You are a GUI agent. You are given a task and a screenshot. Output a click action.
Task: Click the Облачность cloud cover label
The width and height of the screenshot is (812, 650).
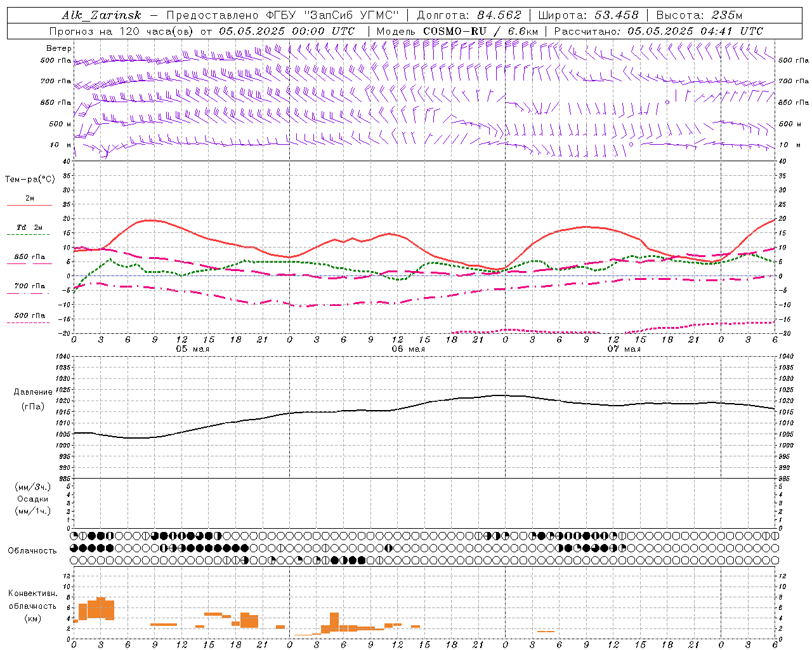click(x=32, y=550)
